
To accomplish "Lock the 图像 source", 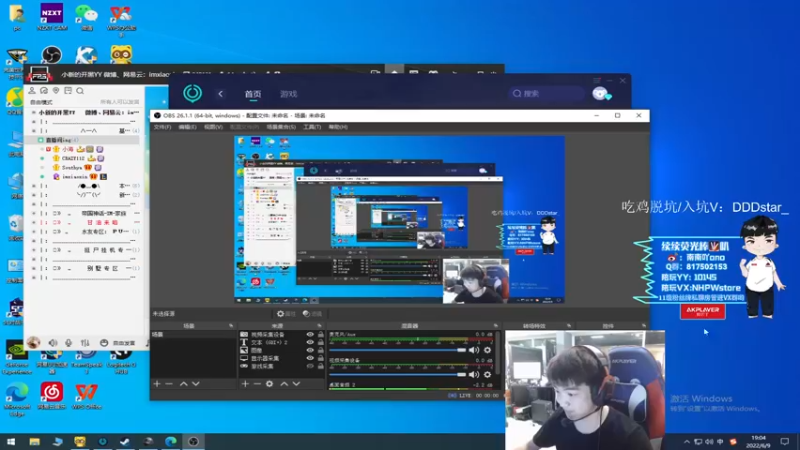I will tap(320, 351).
